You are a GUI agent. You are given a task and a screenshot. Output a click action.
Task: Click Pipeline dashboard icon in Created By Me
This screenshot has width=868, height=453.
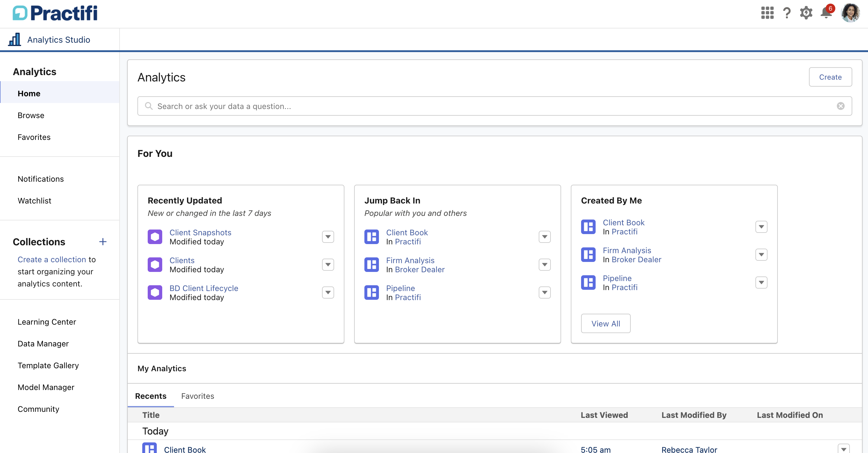(x=588, y=283)
